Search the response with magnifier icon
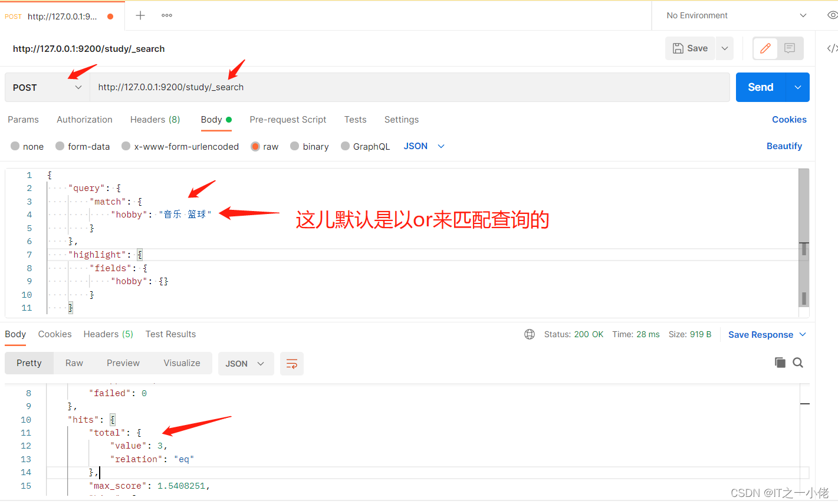 pyautogui.click(x=798, y=363)
